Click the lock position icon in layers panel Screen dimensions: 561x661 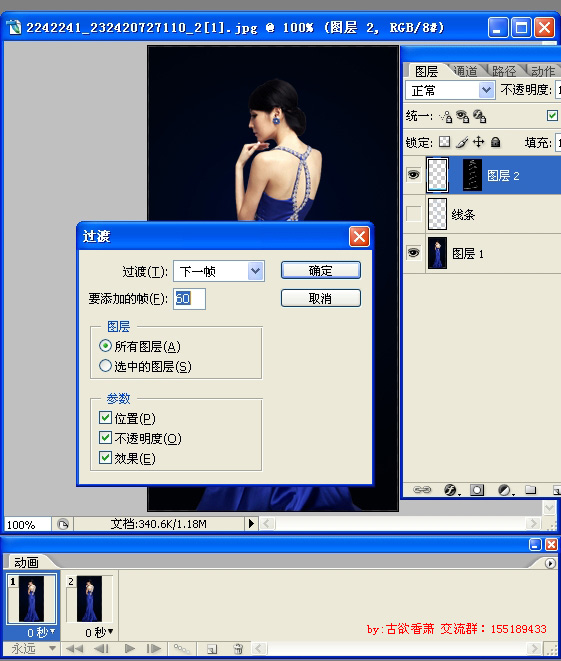(x=478, y=142)
